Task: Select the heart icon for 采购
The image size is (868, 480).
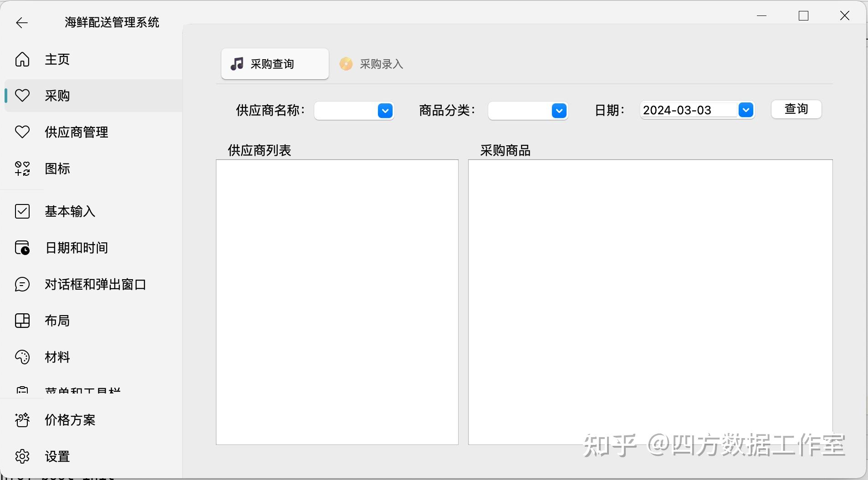Action: (22, 96)
